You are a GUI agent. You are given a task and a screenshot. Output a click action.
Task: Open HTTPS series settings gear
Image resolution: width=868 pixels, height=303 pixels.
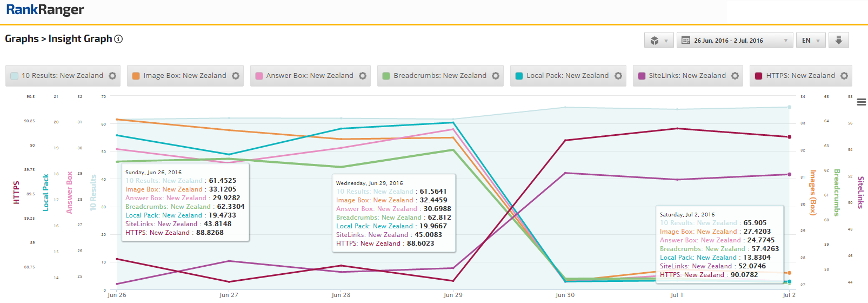[x=844, y=76]
